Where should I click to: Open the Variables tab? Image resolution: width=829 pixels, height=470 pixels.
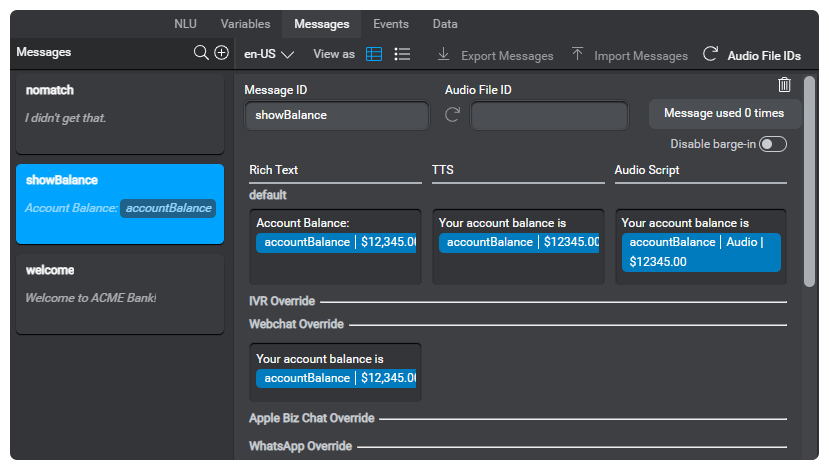(245, 24)
